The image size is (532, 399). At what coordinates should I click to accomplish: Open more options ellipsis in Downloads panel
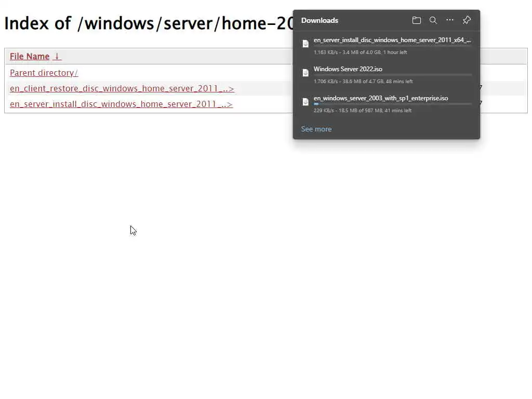click(x=449, y=20)
